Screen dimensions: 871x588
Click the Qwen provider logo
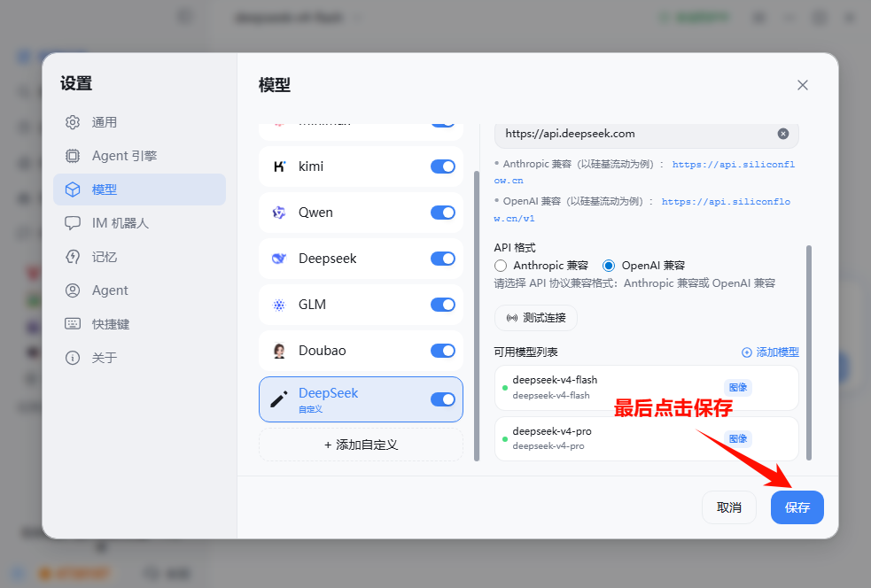279,213
